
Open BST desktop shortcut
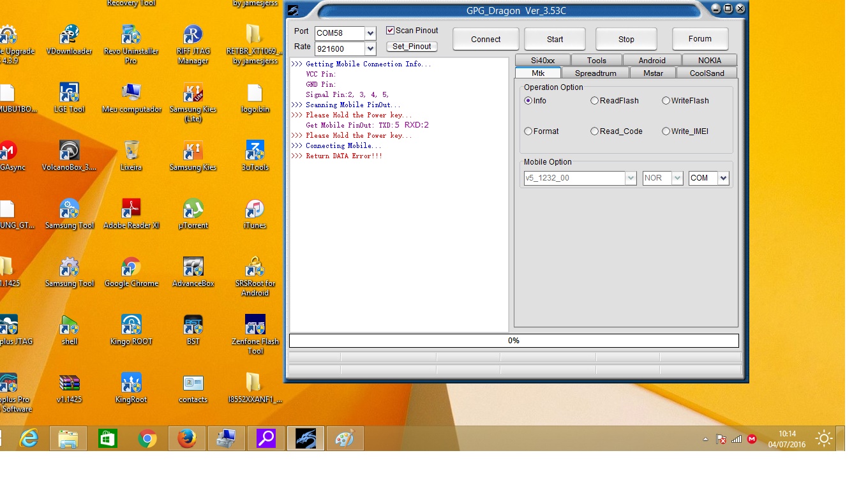[193, 330]
